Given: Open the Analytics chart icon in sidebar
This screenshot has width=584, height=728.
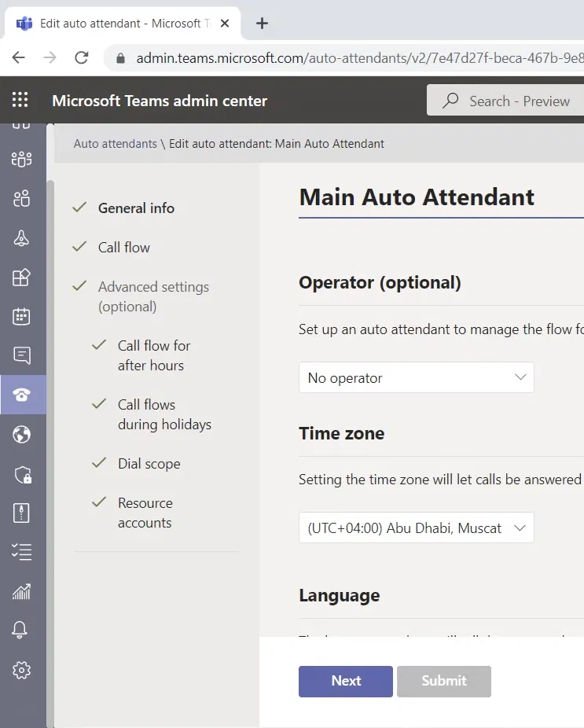Looking at the screenshot, I should pyautogui.click(x=22, y=591).
